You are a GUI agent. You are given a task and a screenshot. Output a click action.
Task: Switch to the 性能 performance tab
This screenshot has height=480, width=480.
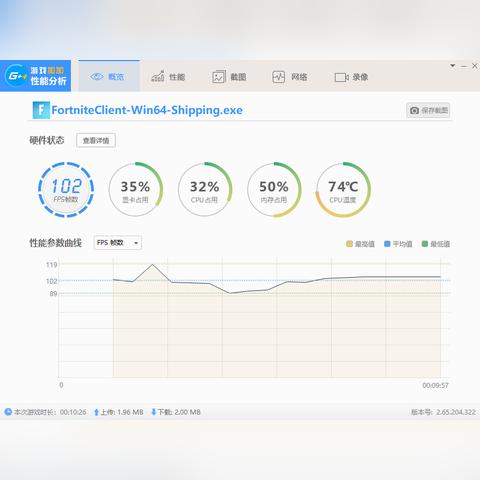click(x=168, y=77)
